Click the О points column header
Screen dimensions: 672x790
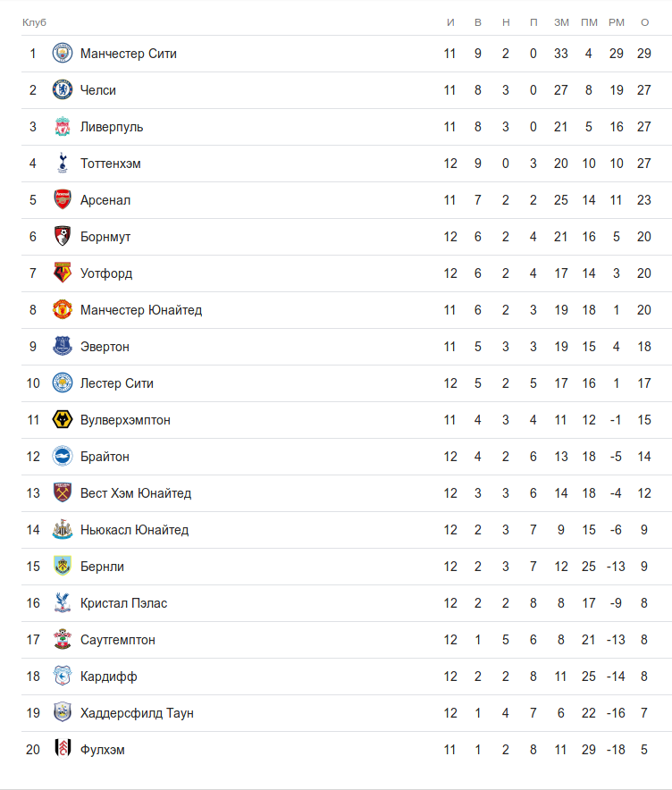[644, 22]
